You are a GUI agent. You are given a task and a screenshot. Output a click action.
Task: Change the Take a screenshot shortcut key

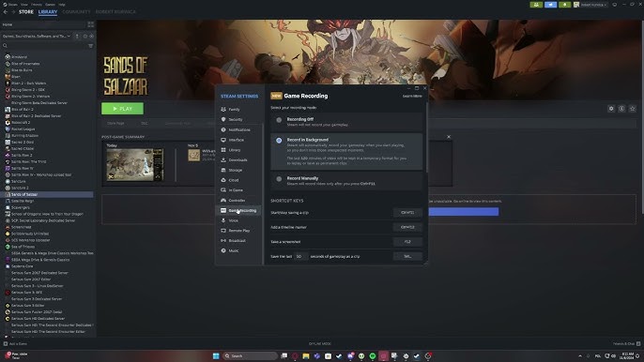point(407,242)
